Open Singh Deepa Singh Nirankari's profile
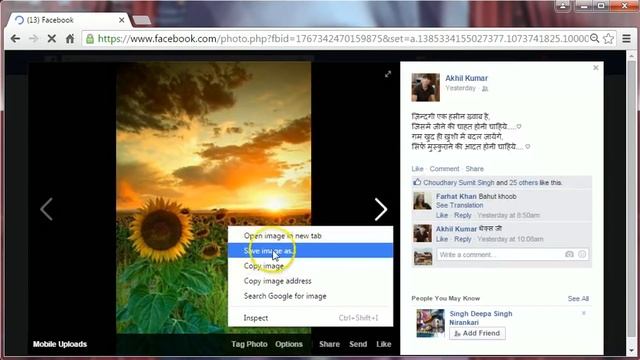640x360 pixels. pos(480,318)
